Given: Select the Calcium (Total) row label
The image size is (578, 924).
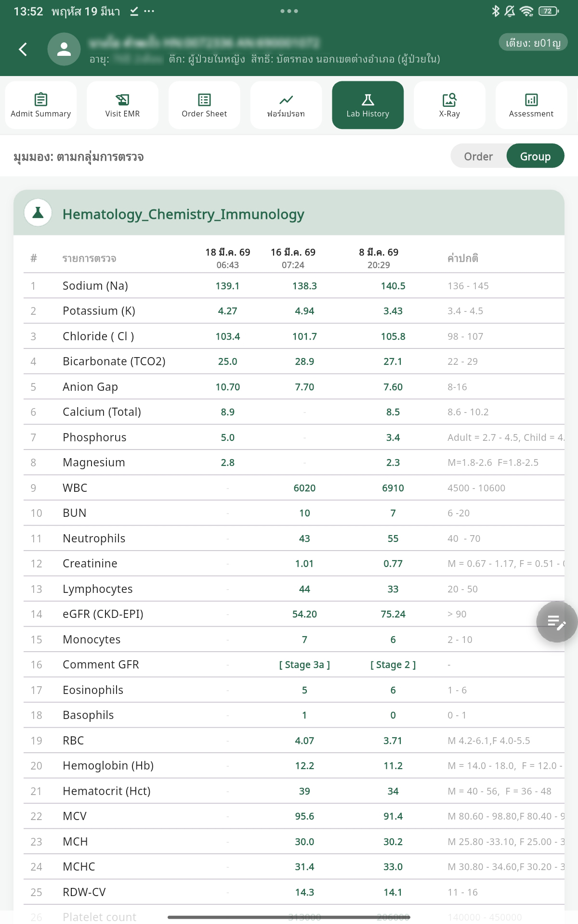Looking at the screenshot, I should 102,412.
